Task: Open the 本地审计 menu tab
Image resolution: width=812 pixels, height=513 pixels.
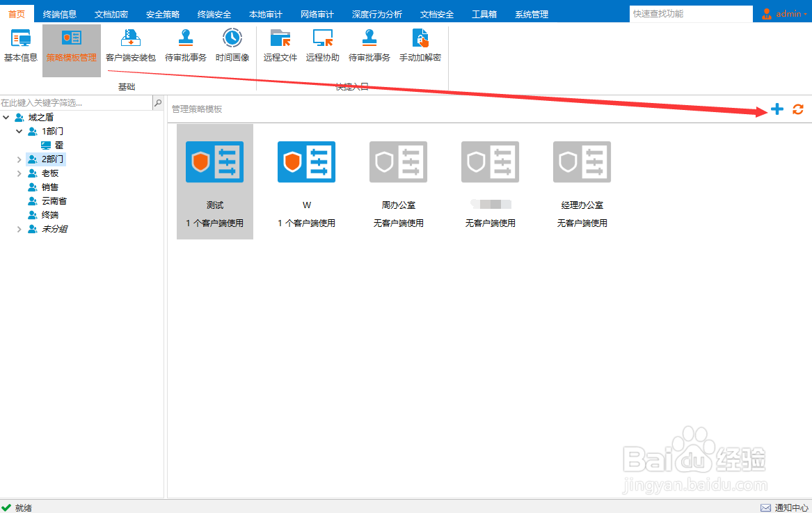Action: pos(266,14)
